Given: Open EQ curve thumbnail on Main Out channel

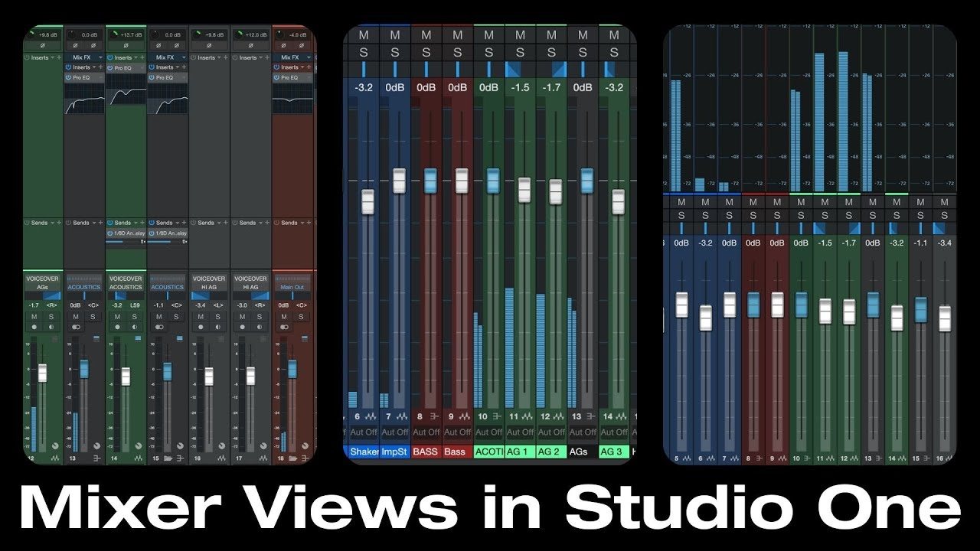Looking at the screenshot, I should [293, 99].
